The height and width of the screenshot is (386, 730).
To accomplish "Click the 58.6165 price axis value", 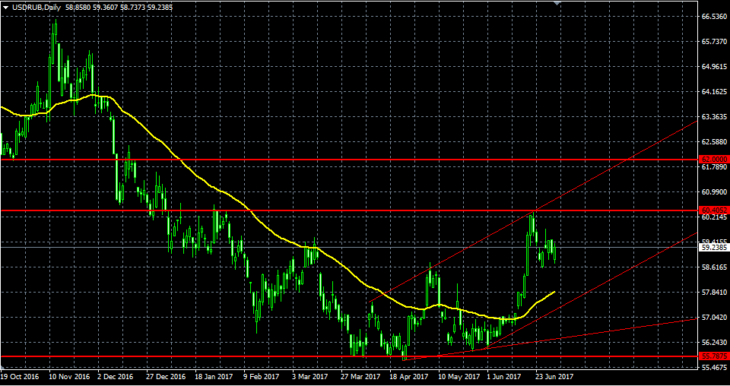I will pyautogui.click(x=714, y=267).
